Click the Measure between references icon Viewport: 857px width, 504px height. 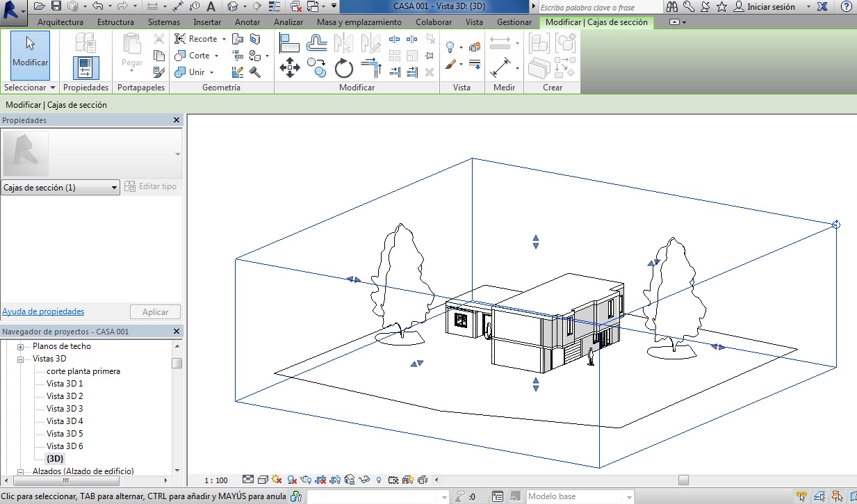tap(500, 44)
